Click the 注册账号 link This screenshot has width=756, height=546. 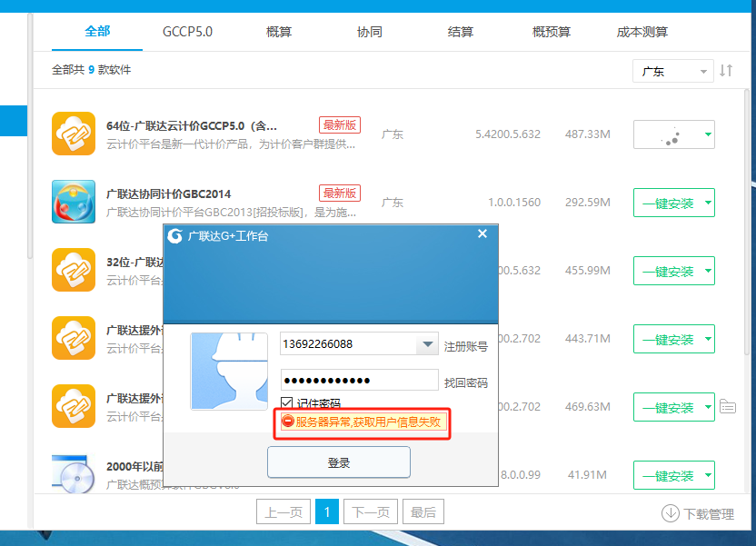point(466,346)
